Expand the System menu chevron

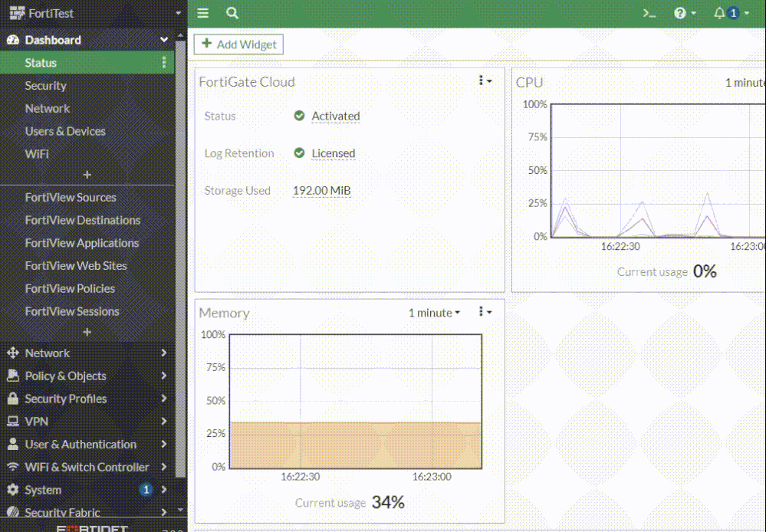coord(163,489)
